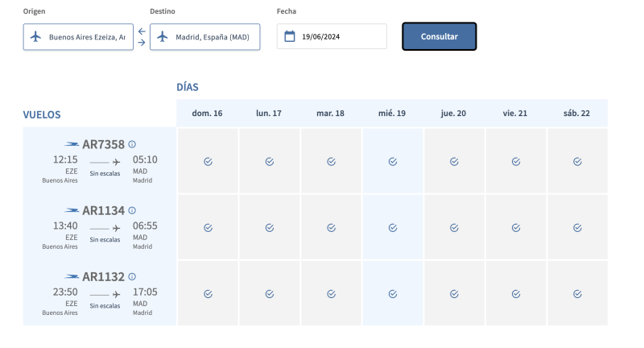
Task: Click the info icon next to AR7358
Action: [x=132, y=144]
